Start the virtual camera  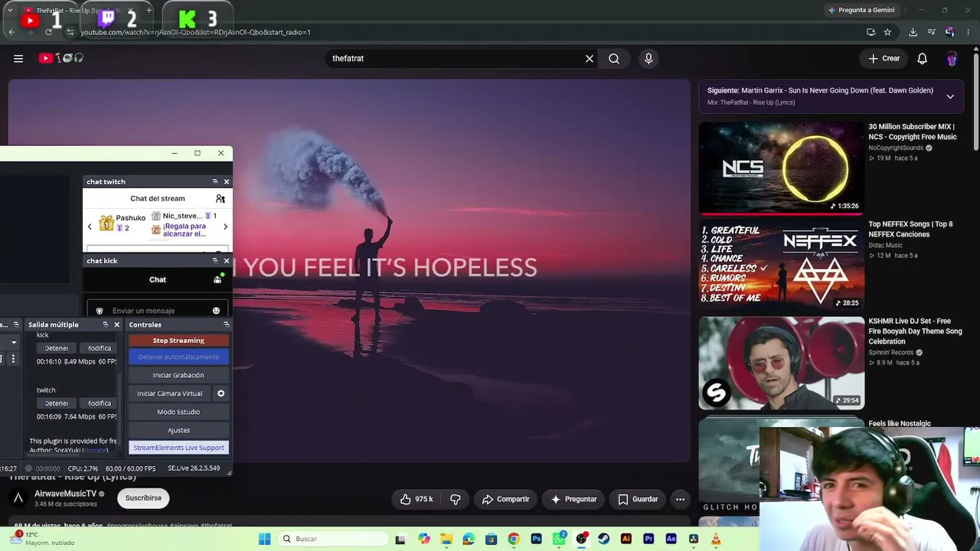tap(170, 393)
